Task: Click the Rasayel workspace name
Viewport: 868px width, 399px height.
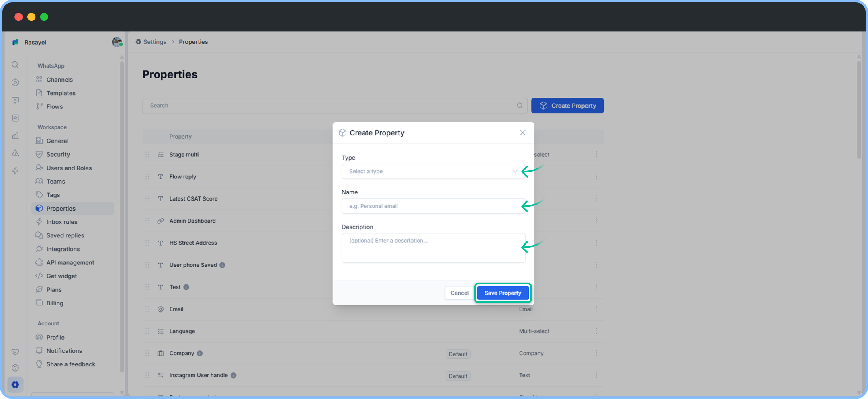Action: (35, 42)
